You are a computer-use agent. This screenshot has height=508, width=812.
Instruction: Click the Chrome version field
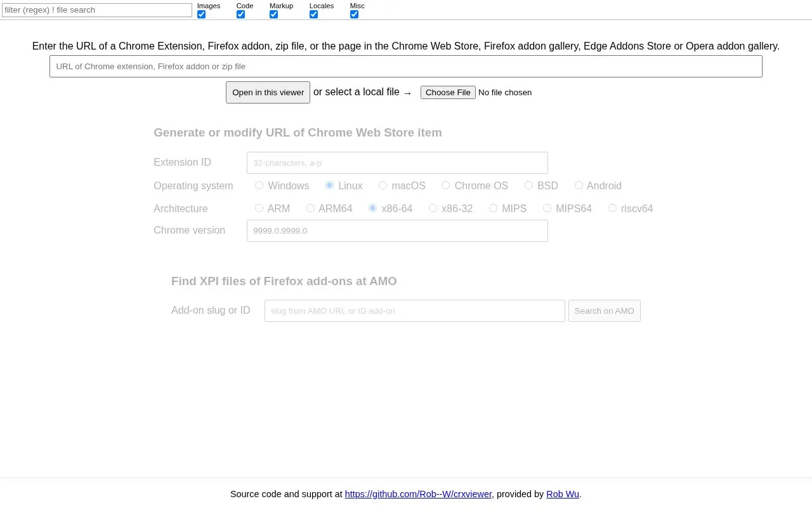point(397,231)
